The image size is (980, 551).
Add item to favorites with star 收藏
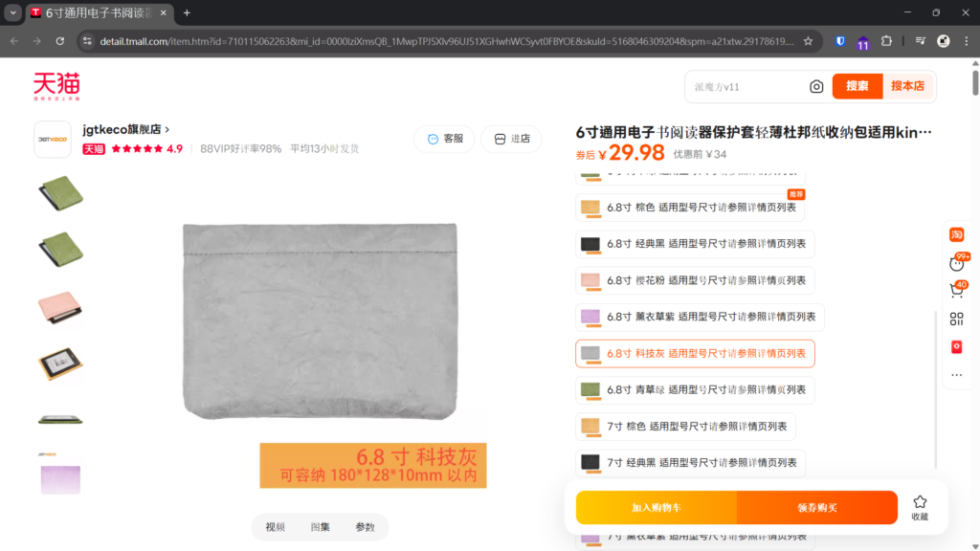point(919,507)
